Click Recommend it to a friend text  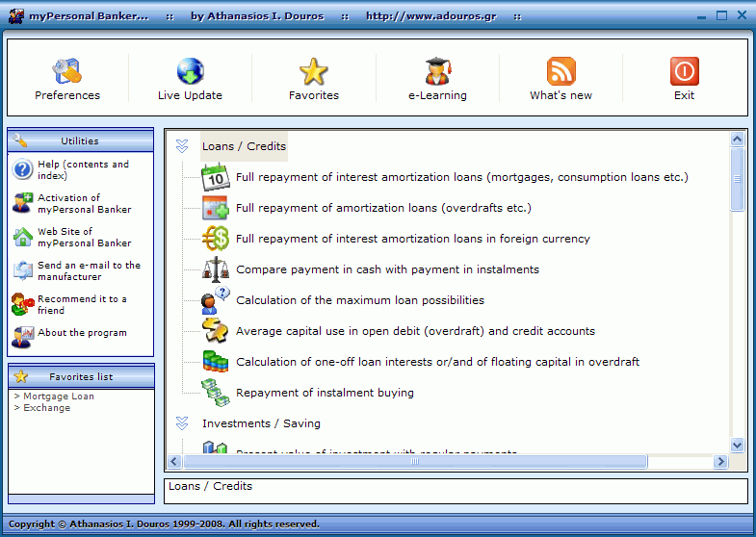[x=83, y=304]
